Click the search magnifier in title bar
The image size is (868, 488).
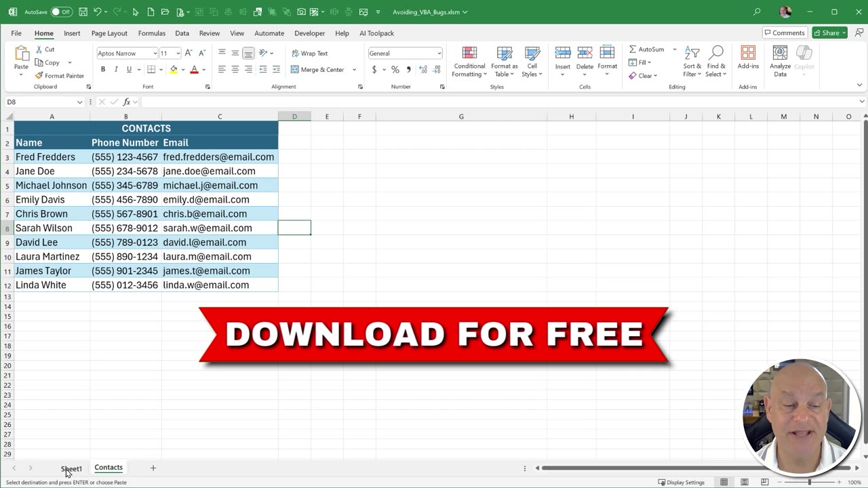[x=757, y=12]
